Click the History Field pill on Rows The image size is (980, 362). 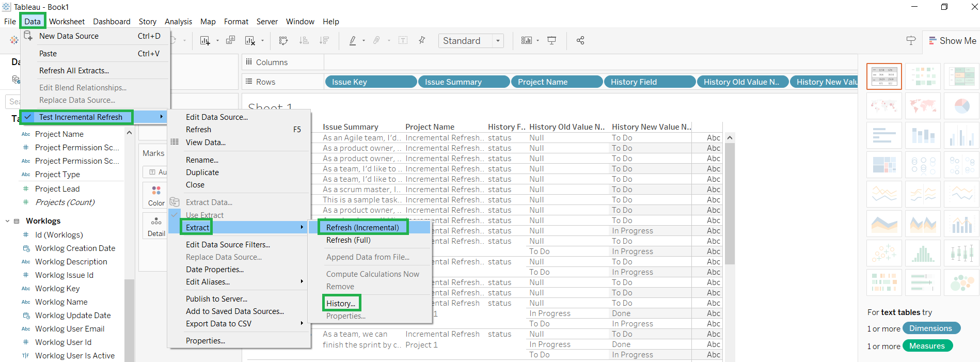pos(650,82)
